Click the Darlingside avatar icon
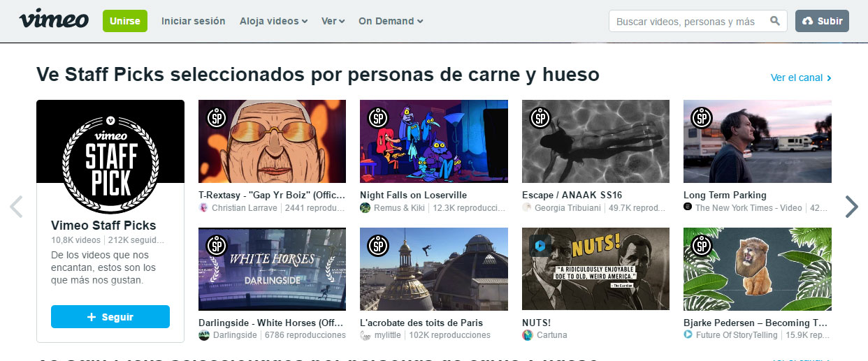The image size is (868, 361). coord(203,335)
